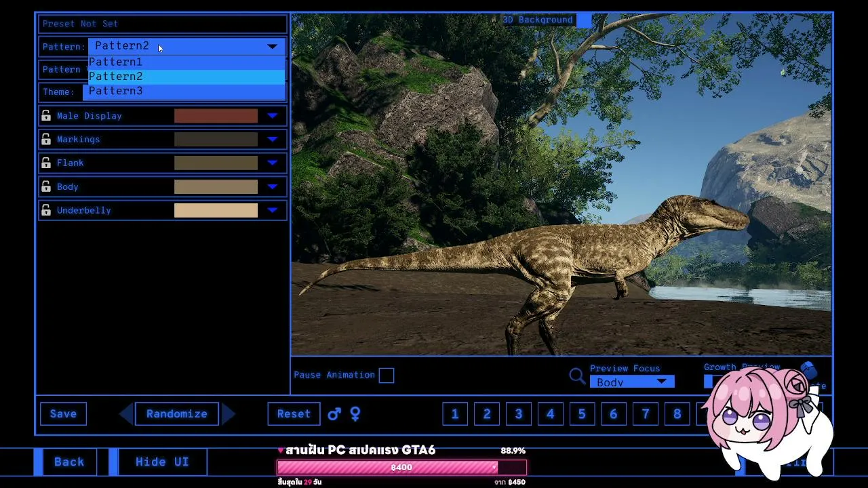
Task: Click the "3D Background" label text
Action: click(x=538, y=20)
